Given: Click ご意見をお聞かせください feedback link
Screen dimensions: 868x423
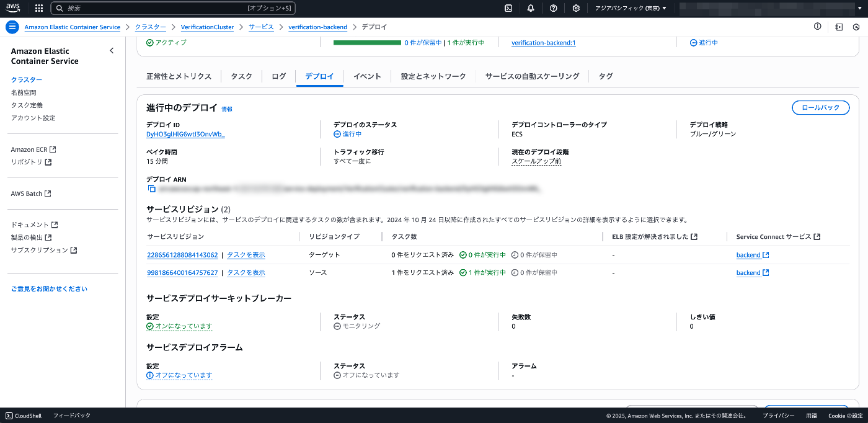Looking at the screenshot, I should (x=49, y=289).
